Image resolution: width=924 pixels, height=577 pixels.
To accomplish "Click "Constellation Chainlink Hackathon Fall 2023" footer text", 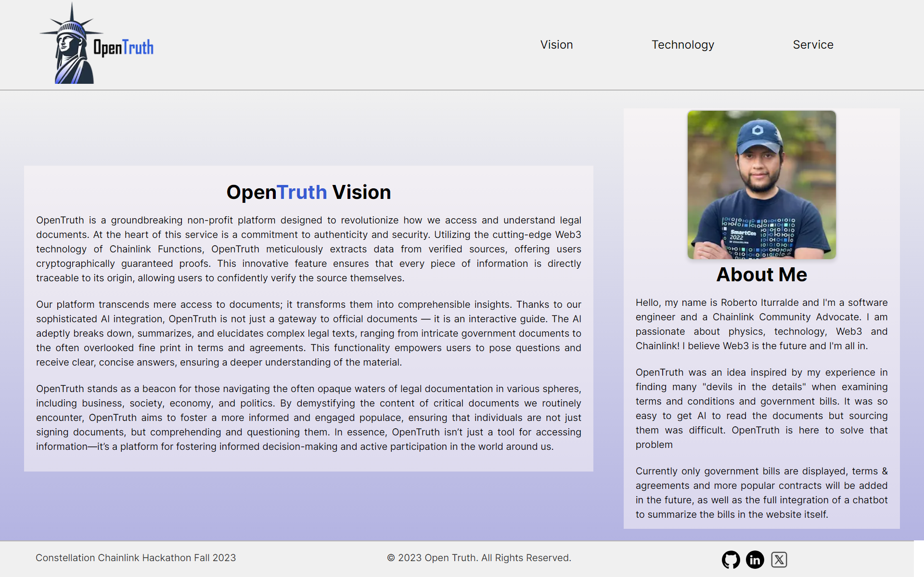I will click(x=136, y=558).
